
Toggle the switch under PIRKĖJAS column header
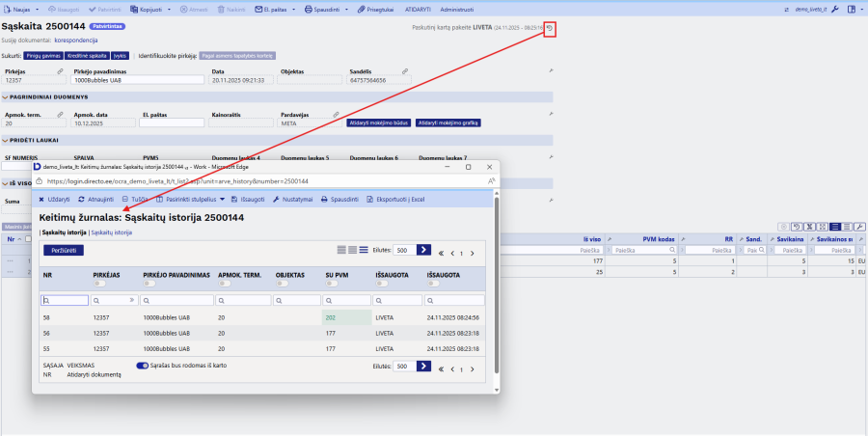click(x=99, y=284)
